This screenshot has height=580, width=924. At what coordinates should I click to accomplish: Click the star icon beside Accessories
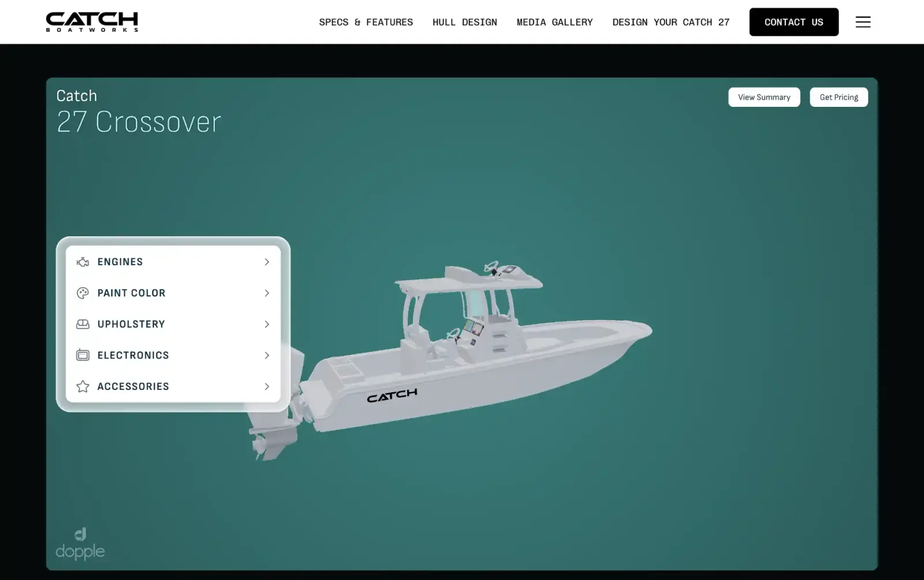pyautogui.click(x=83, y=386)
